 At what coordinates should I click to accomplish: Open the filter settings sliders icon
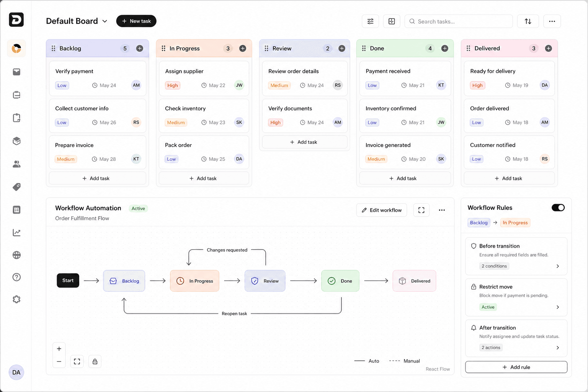click(370, 21)
